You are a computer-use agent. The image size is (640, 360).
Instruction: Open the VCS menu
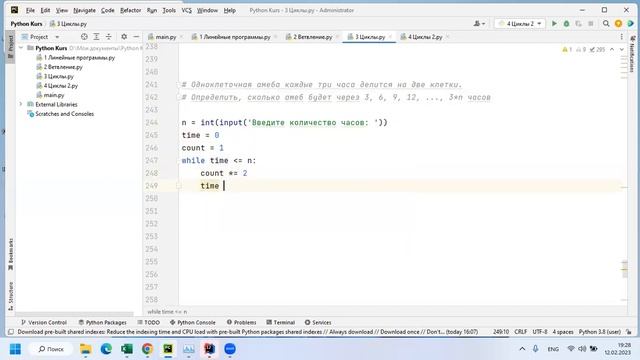tap(187, 10)
